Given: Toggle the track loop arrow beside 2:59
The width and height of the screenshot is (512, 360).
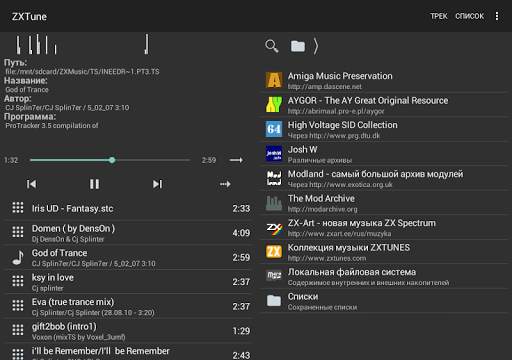Looking at the screenshot, I should point(236,160).
